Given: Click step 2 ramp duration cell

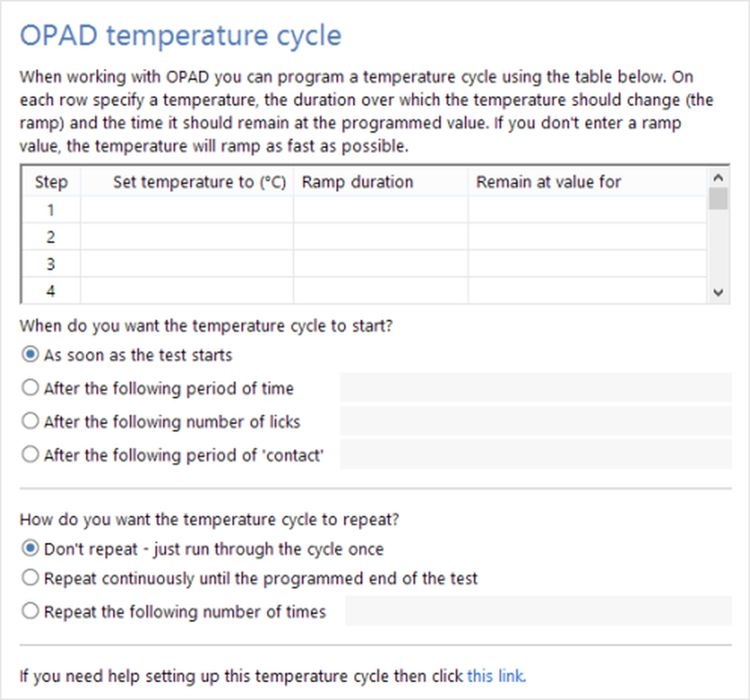Looking at the screenshot, I should 380,237.
